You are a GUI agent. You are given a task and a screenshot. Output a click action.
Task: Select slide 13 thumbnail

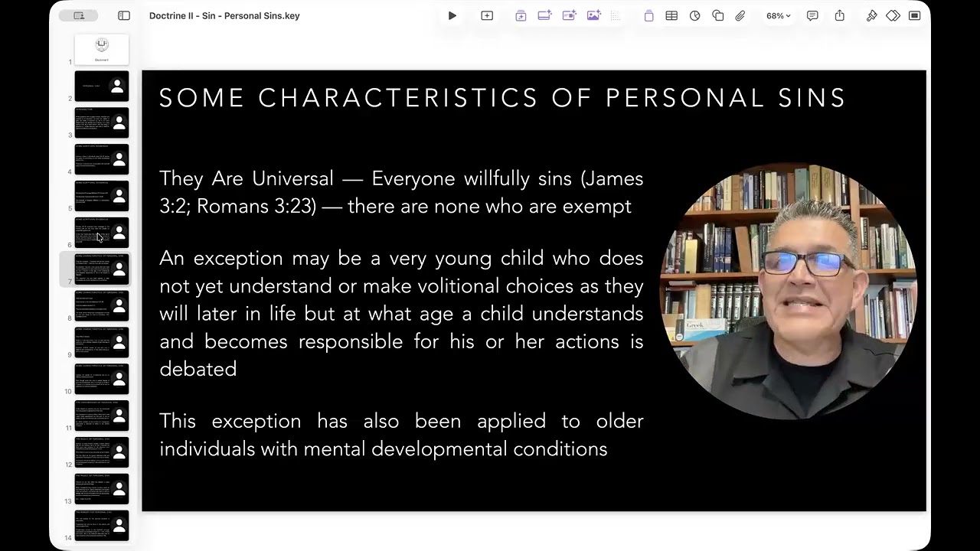click(x=102, y=490)
